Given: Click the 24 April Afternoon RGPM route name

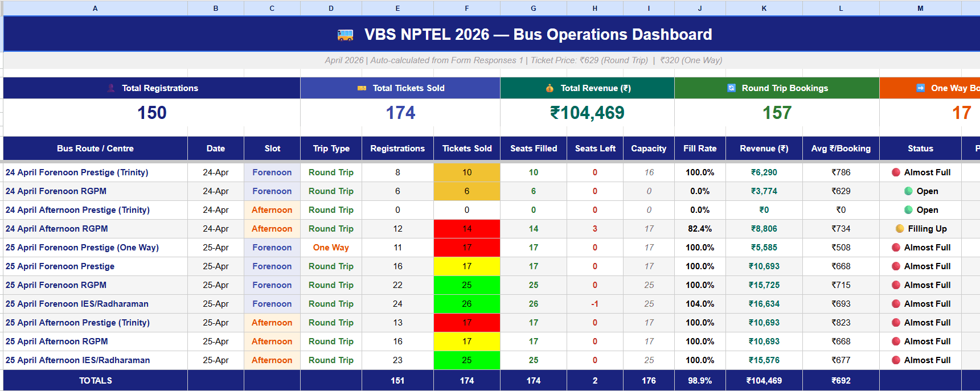Looking at the screenshot, I should point(56,229).
